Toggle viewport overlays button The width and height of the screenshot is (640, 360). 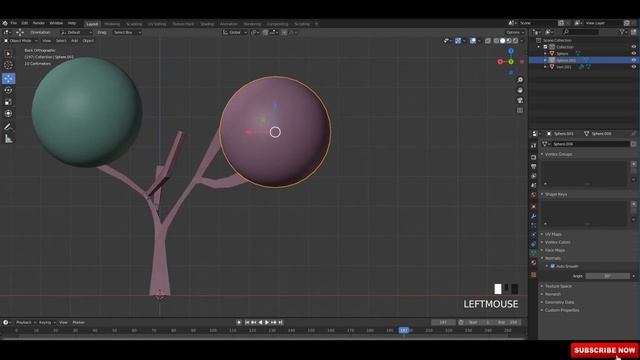[473, 40]
